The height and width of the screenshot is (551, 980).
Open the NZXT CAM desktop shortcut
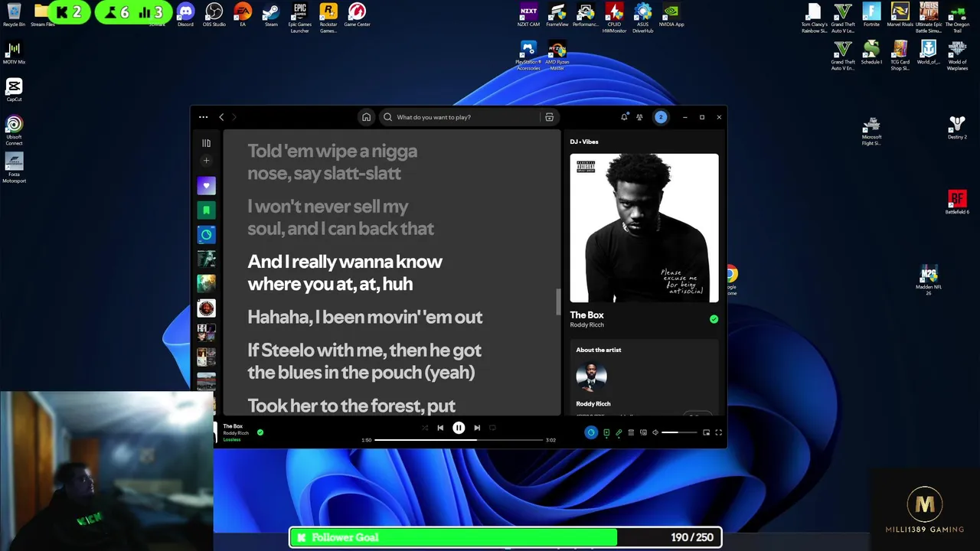coord(528,15)
